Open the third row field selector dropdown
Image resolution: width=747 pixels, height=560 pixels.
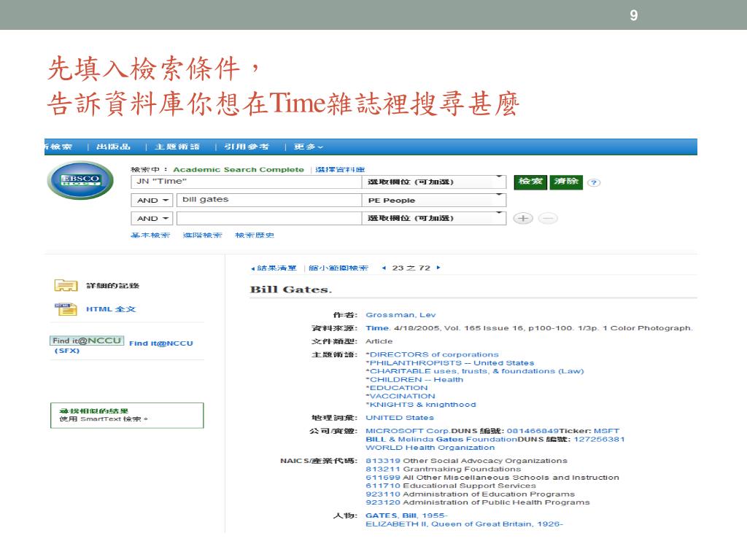click(x=434, y=218)
